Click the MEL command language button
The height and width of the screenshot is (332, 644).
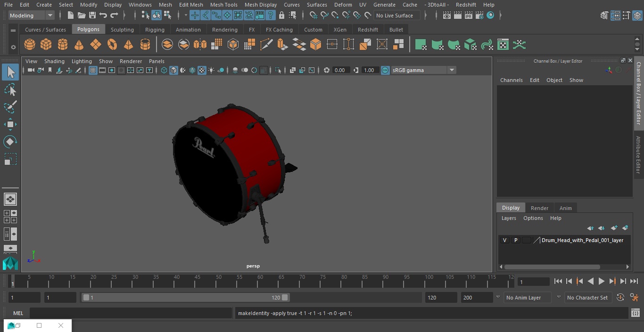click(x=18, y=313)
